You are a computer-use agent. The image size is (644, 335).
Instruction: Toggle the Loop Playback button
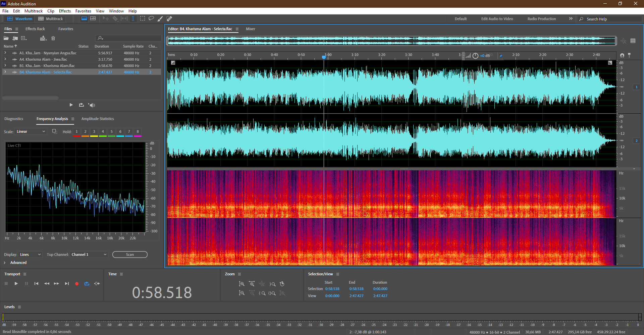(x=87, y=284)
